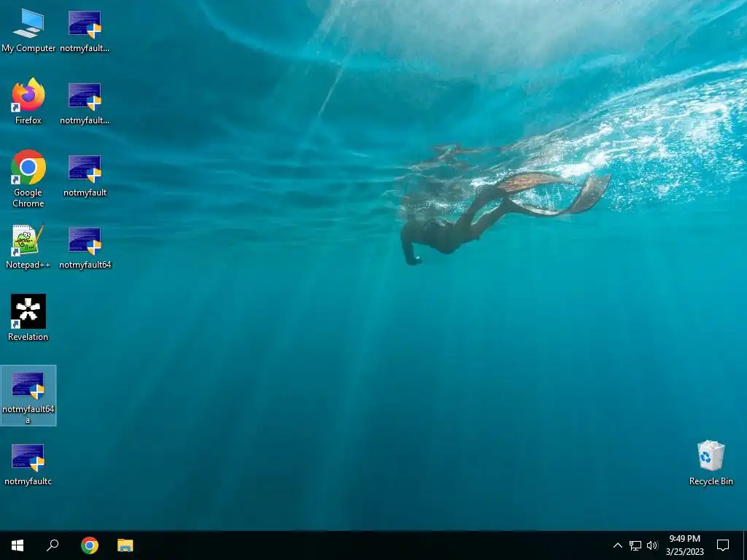Click the Show desktop sliver button

(745, 545)
